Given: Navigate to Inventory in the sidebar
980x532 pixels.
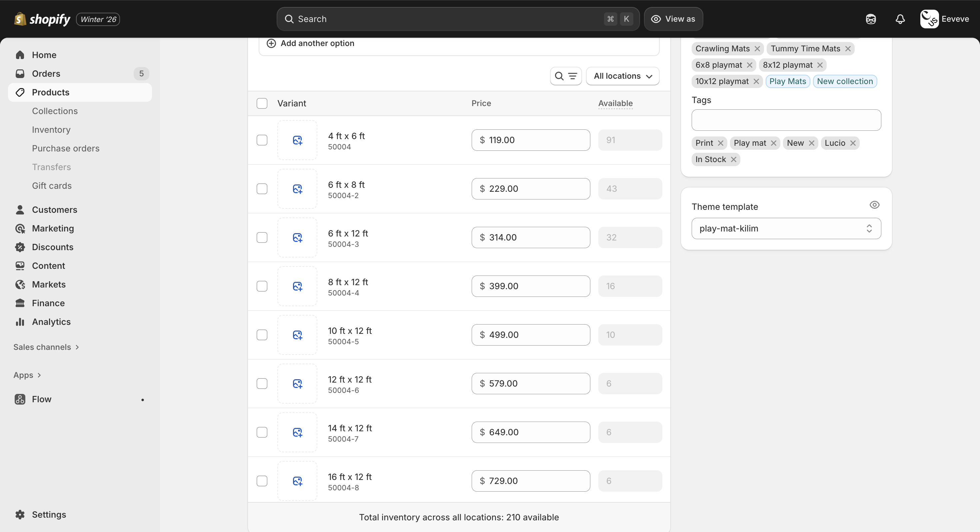Looking at the screenshot, I should pyautogui.click(x=51, y=129).
